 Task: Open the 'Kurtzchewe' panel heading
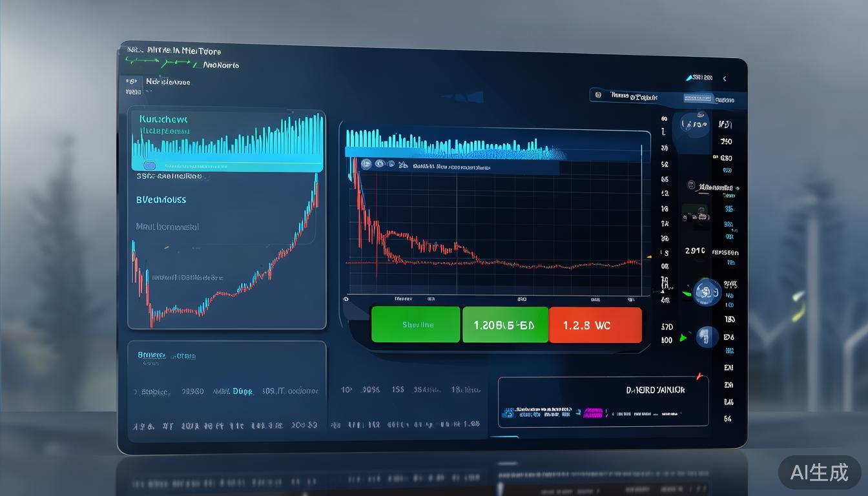[x=163, y=119]
